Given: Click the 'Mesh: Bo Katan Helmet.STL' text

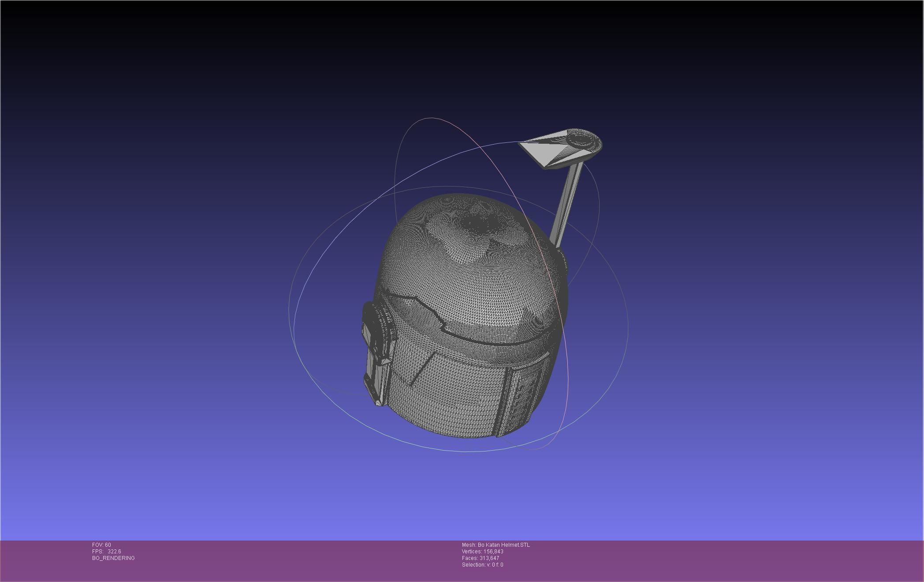Looking at the screenshot, I should (x=496, y=545).
